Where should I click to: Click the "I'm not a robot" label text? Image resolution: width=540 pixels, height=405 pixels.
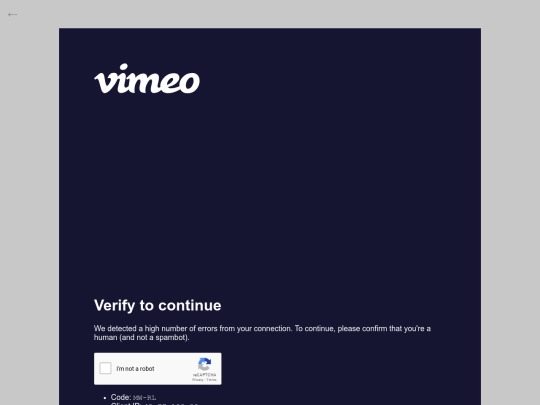(x=135, y=369)
